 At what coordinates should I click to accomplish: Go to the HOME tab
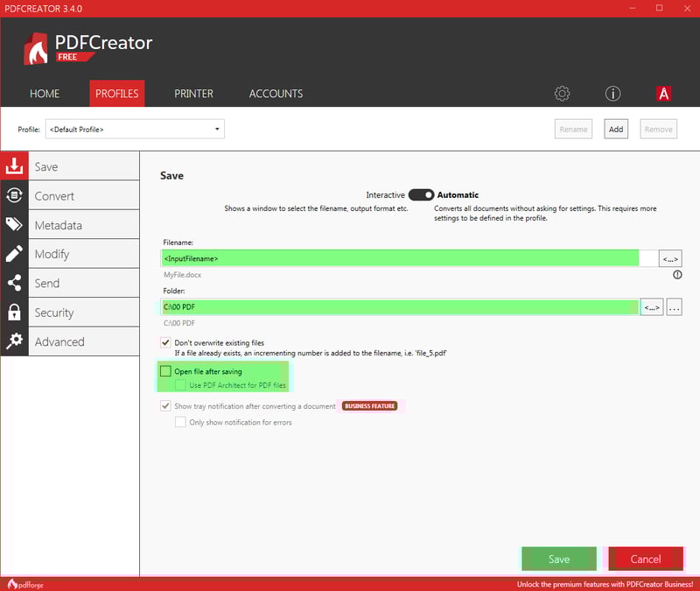coord(45,94)
